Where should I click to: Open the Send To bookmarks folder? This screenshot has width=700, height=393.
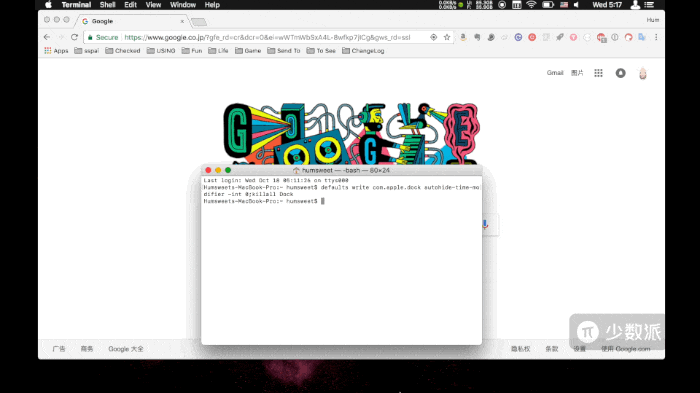(x=284, y=51)
